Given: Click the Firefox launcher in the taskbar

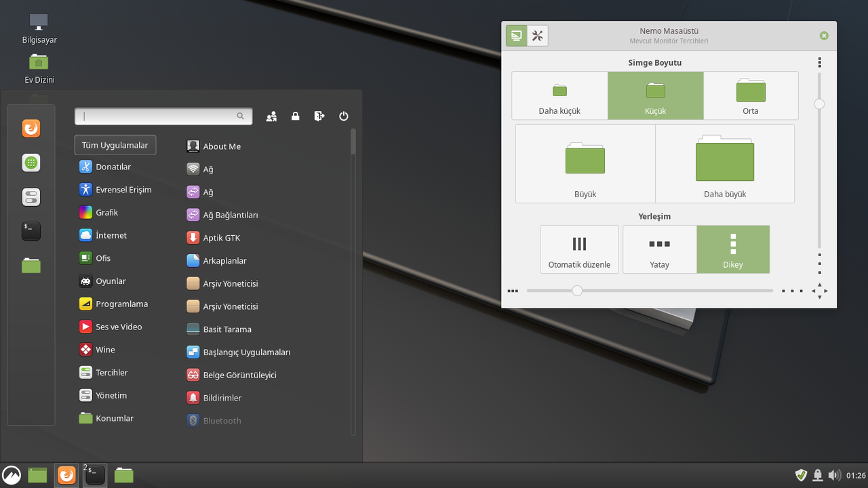Looking at the screenshot, I should pos(66,475).
